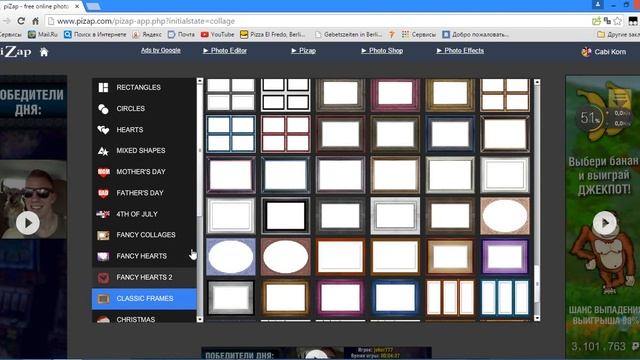Viewport: 640px width, 360px height.
Task: Choose the thick black single frame
Action: (285, 216)
